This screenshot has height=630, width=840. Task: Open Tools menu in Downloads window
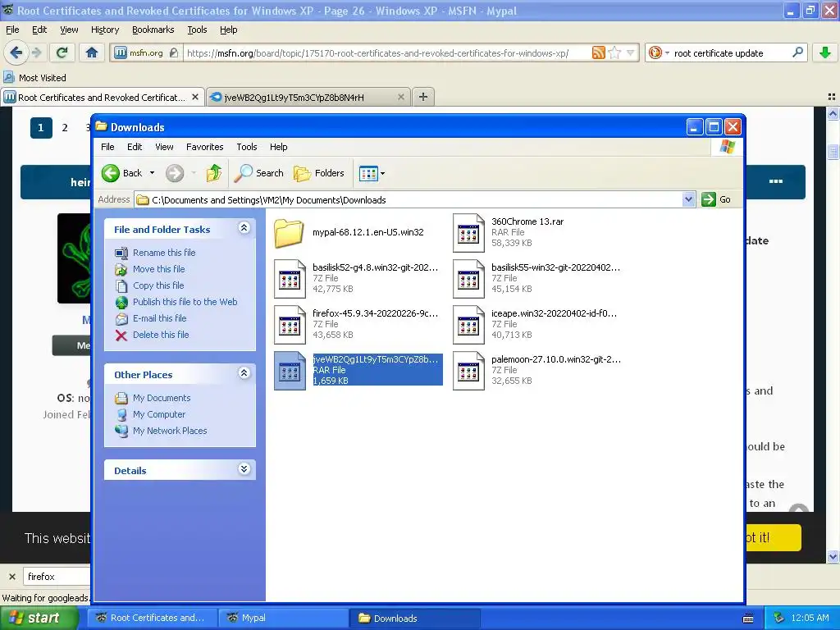(246, 147)
